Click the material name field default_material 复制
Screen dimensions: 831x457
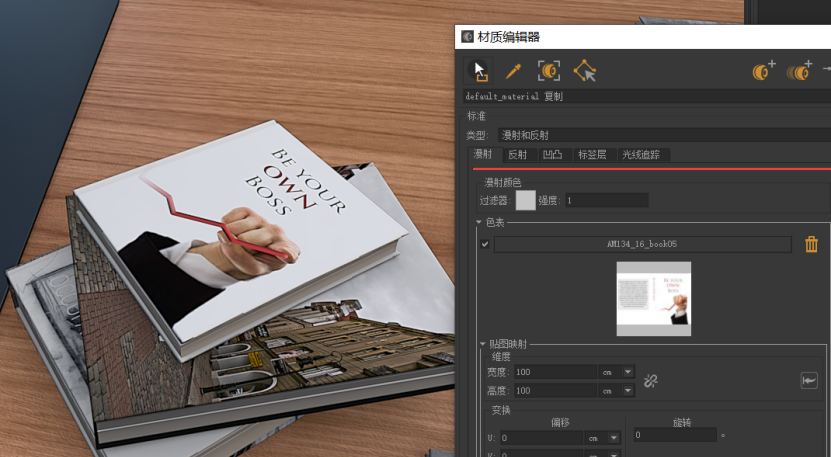647,96
